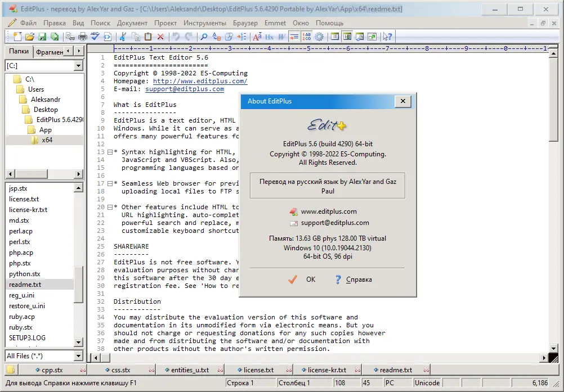
Task: Open Preferences with the gear icon
Action: [319, 37]
